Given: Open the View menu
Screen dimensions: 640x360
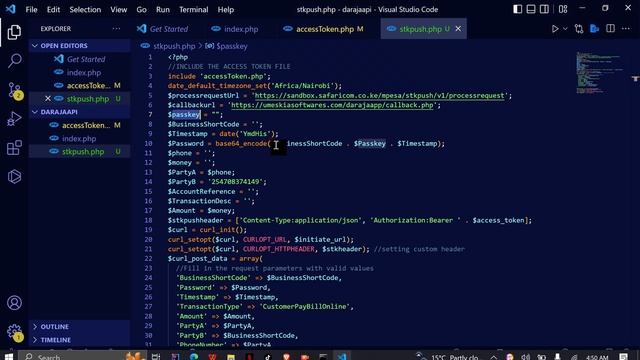Looking at the screenshot, I should pyautogui.click(x=118, y=9).
